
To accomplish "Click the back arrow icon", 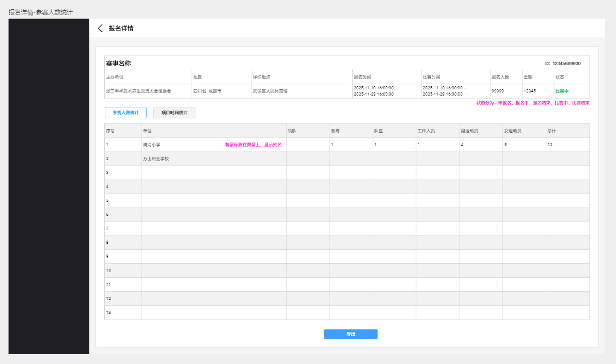I will point(100,28).
